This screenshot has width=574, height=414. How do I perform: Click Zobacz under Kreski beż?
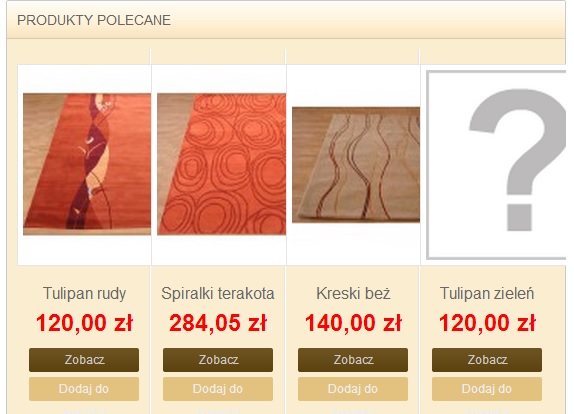[x=353, y=360]
